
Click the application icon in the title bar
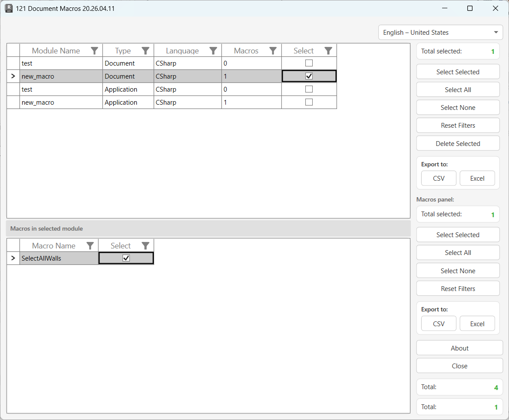coord(9,8)
